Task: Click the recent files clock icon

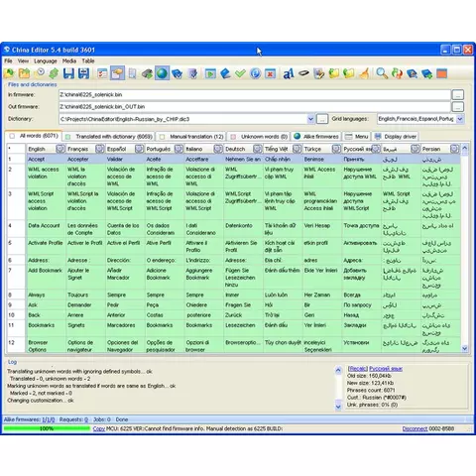Action: pyautogui.click(x=40, y=73)
